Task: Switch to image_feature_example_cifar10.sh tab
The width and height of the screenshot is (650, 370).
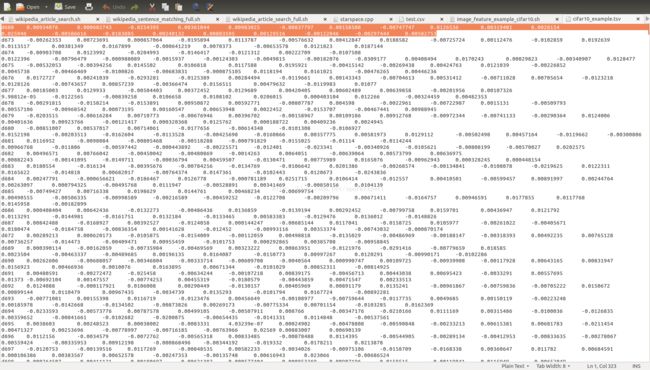Action: click(498, 19)
